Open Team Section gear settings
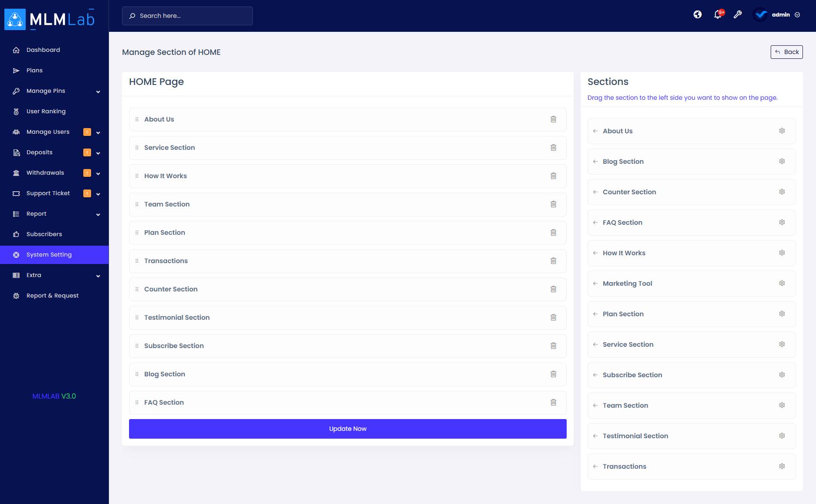816x504 pixels. (782, 405)
